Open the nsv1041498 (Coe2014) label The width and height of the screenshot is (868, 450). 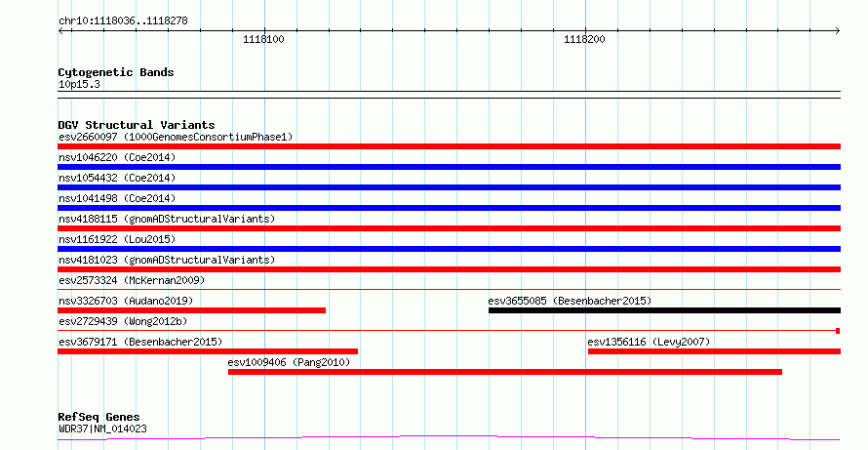[117, 198]
